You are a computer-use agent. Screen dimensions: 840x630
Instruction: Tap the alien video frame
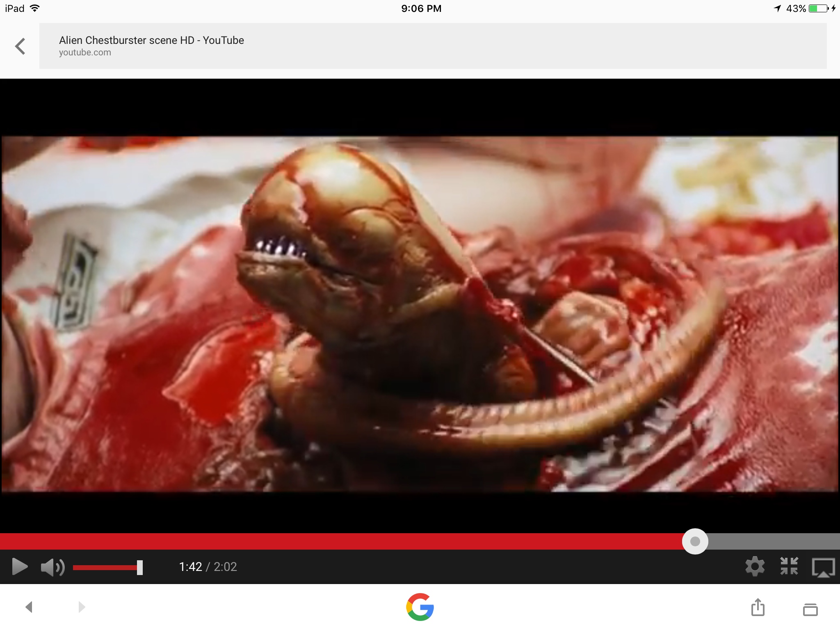(x=420, y=314)
